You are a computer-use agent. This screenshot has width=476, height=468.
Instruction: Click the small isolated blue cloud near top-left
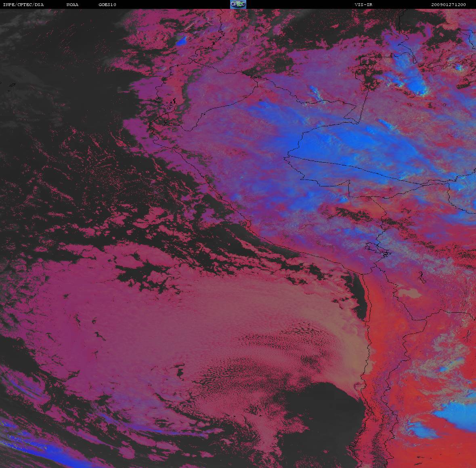coord(181,40)
